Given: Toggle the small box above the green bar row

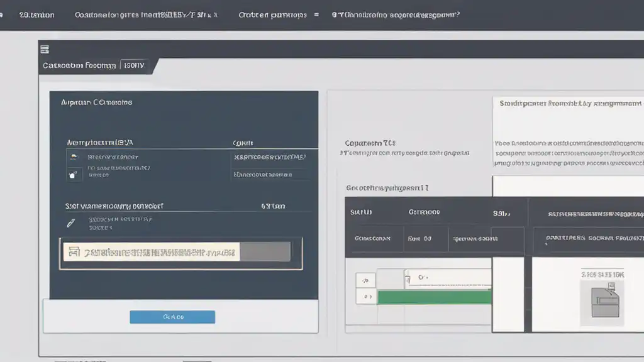Looking at the screenshot, I should tap(365, 280).
